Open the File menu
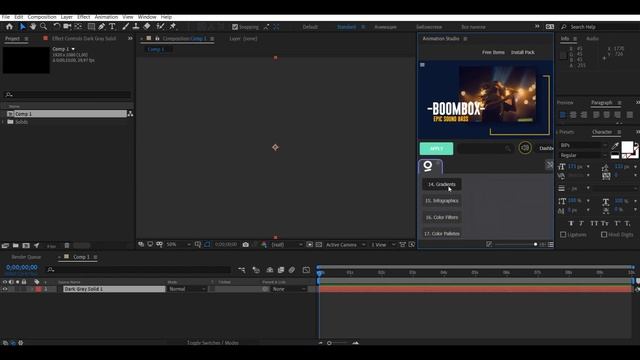The image size is (640, 360). tap(6, 17)
